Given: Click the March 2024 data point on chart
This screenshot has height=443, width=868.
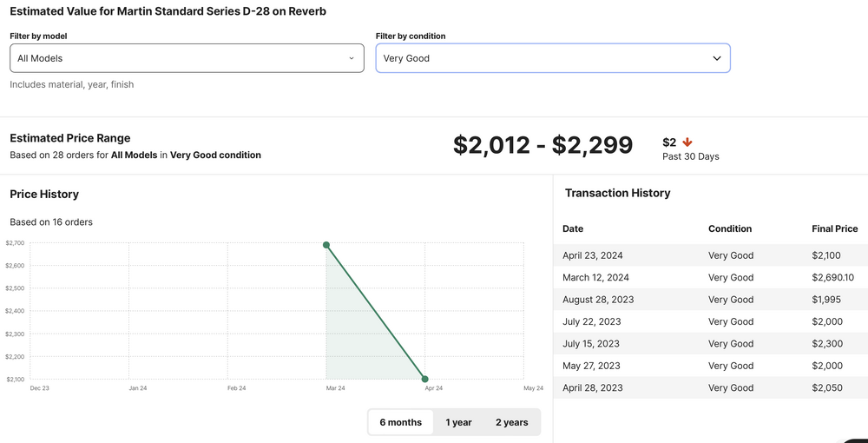Looking at the screenshot, I should [326, 245].
